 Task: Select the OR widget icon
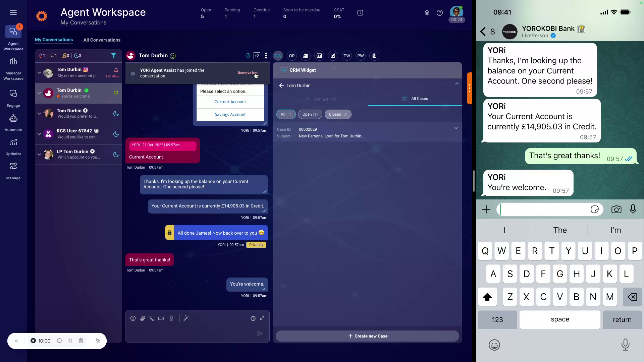[x=292, y=56]
